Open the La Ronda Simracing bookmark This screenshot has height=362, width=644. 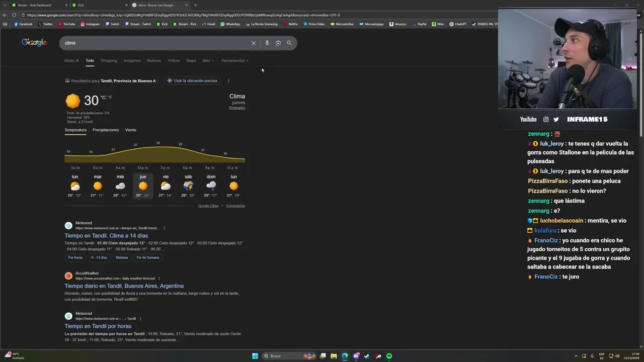(x=262, y=24)
